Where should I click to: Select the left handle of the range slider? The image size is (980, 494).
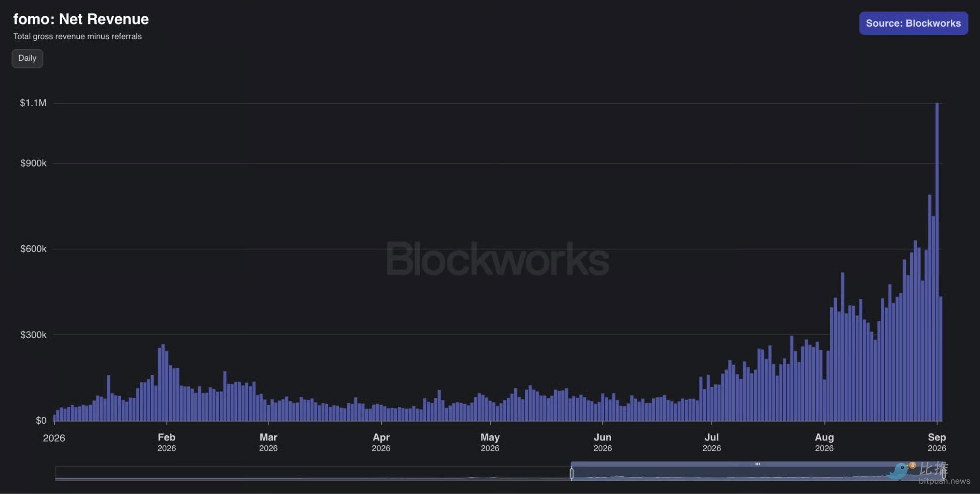[571, 473]
